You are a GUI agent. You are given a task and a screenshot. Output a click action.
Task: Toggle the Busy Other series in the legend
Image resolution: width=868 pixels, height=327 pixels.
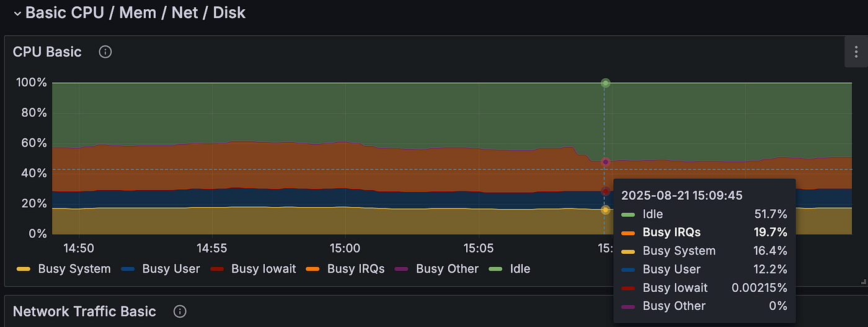447,269
